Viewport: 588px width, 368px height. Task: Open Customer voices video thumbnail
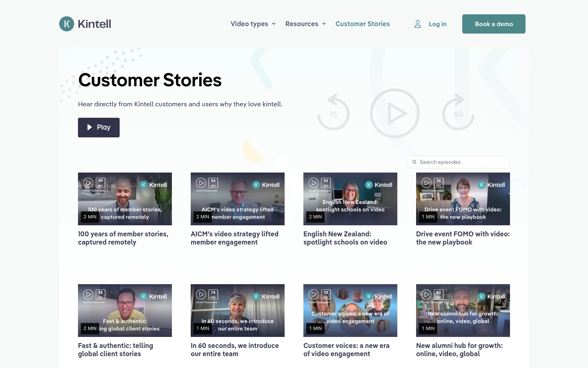[350, 310]
